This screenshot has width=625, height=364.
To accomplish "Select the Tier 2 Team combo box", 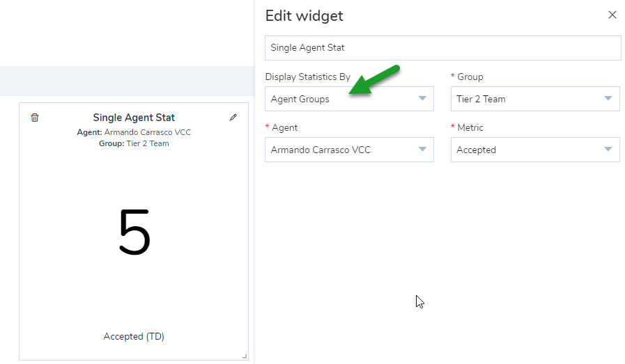I will coord(535,99).
